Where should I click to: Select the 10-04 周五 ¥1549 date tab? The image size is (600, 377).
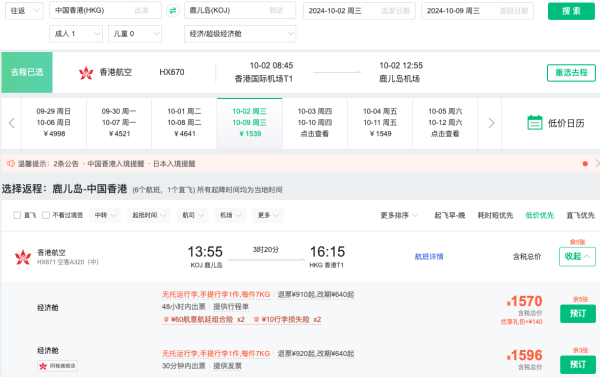[380, 123]
